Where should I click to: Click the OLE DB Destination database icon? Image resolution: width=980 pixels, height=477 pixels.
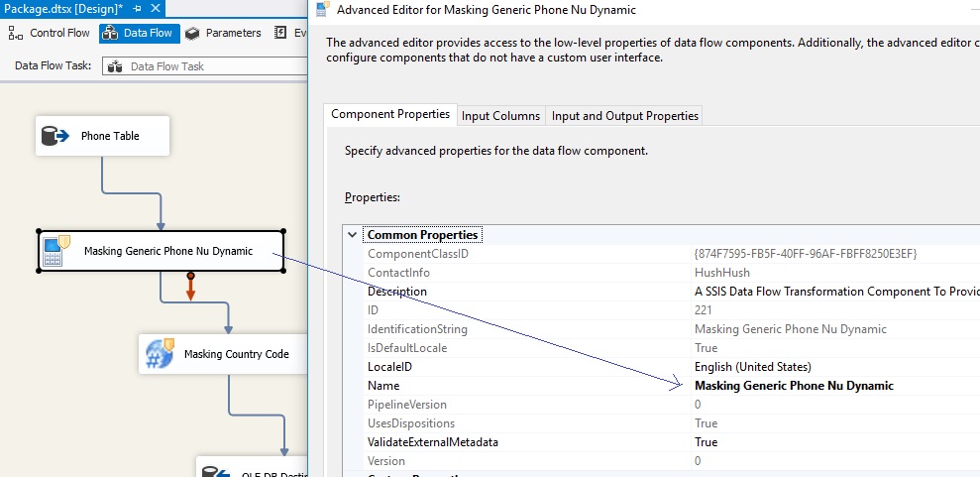[x=216, y=471]
